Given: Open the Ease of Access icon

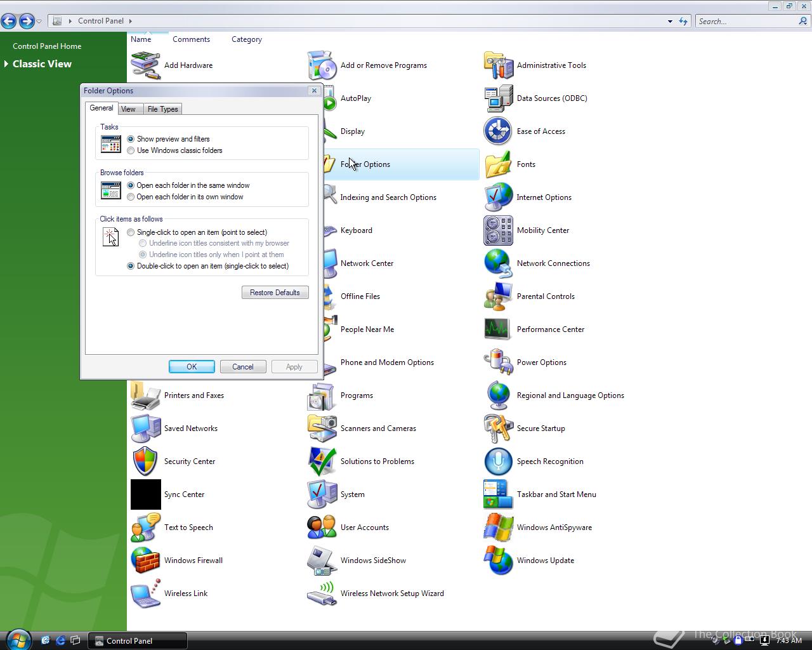Looking at the screenshot, I should pos(498,131).
